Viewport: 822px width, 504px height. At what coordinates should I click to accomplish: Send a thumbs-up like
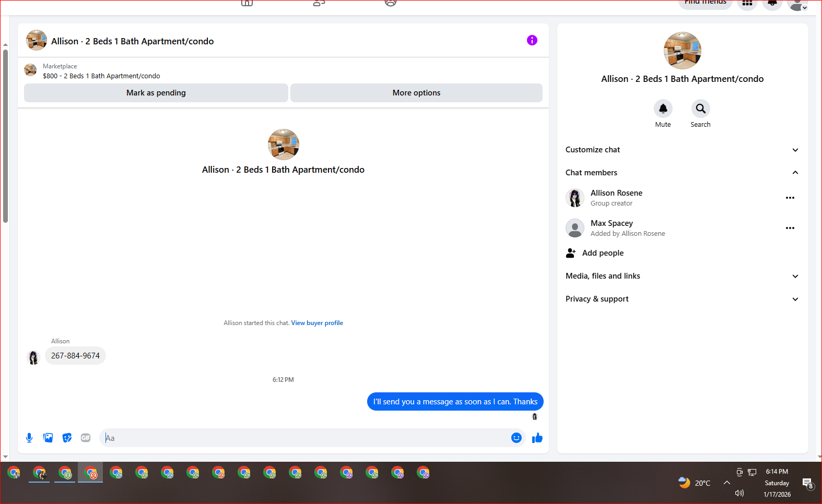(537, 438)
